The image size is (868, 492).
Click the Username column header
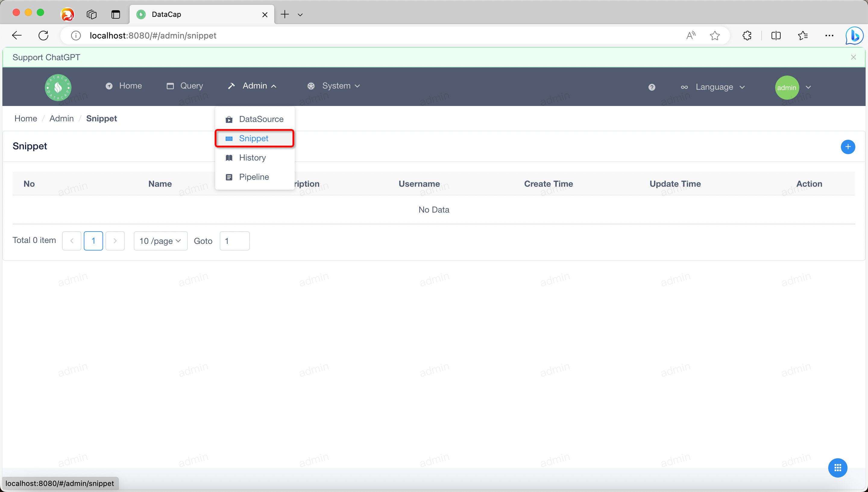pos(419,183)
